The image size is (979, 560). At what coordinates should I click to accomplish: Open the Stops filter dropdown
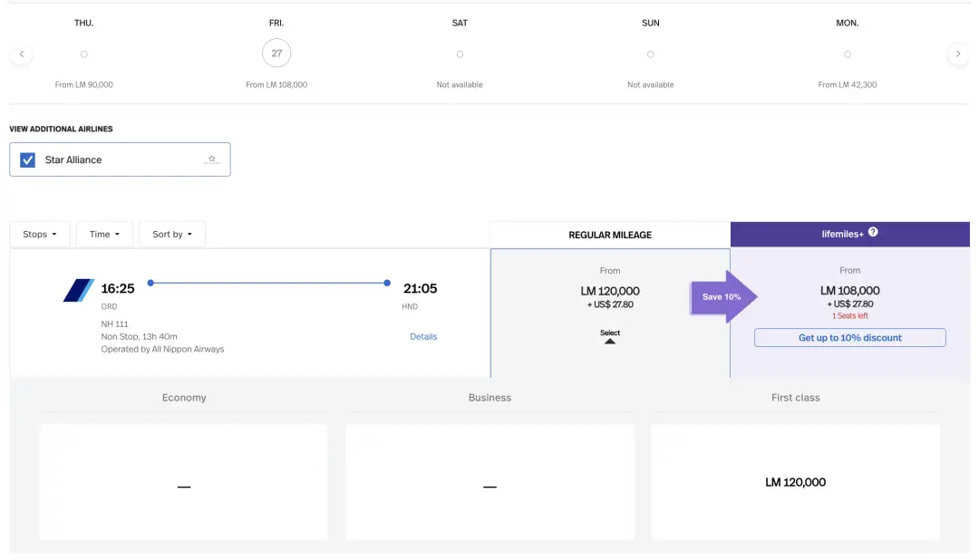[x=40, y=234]
